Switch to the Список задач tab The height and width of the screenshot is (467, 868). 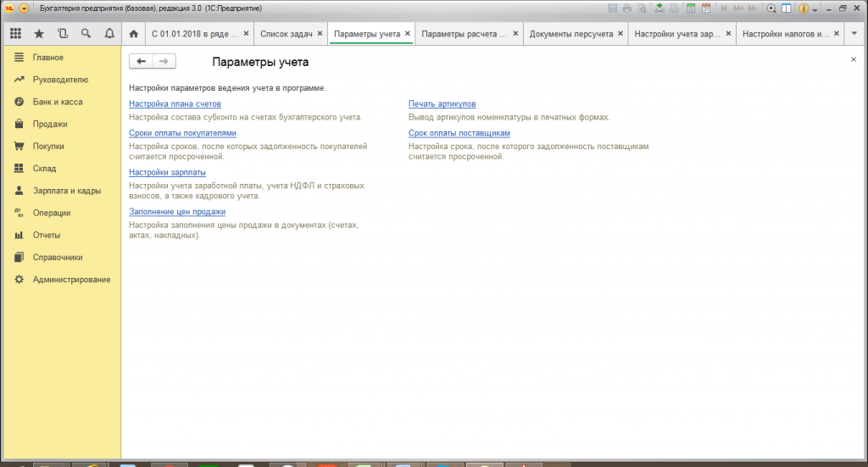(x=287, y=34)
